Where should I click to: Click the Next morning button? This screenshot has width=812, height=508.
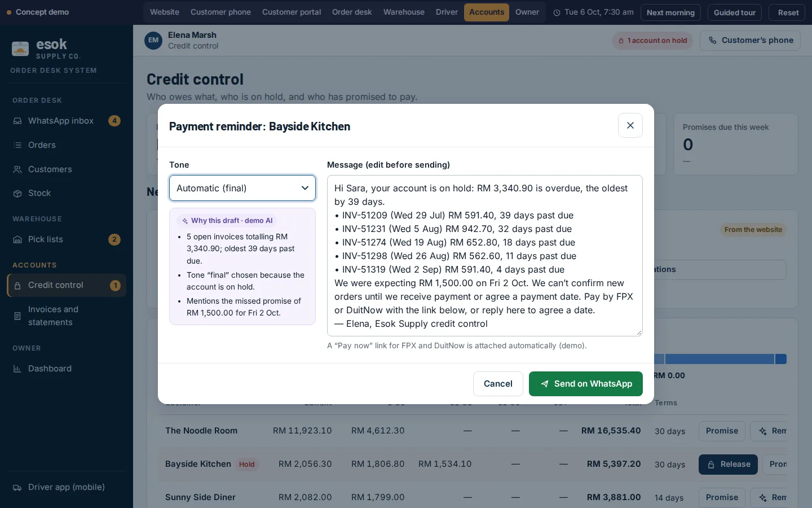(670, 12)
